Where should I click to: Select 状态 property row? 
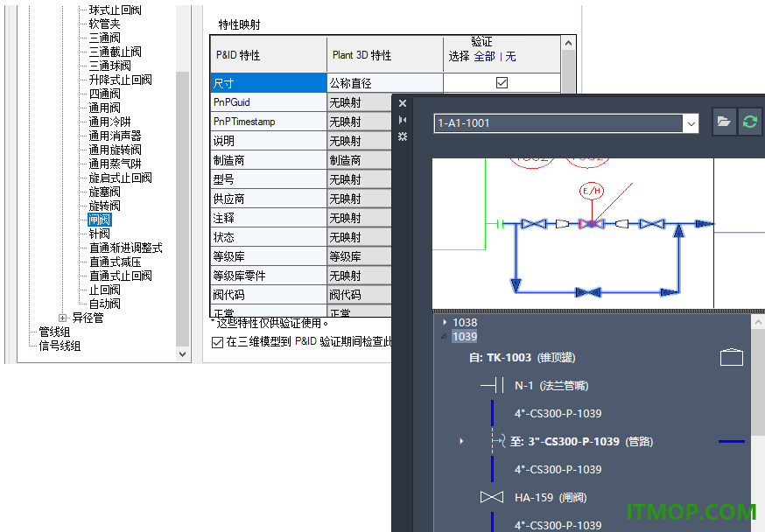[269, 237]
